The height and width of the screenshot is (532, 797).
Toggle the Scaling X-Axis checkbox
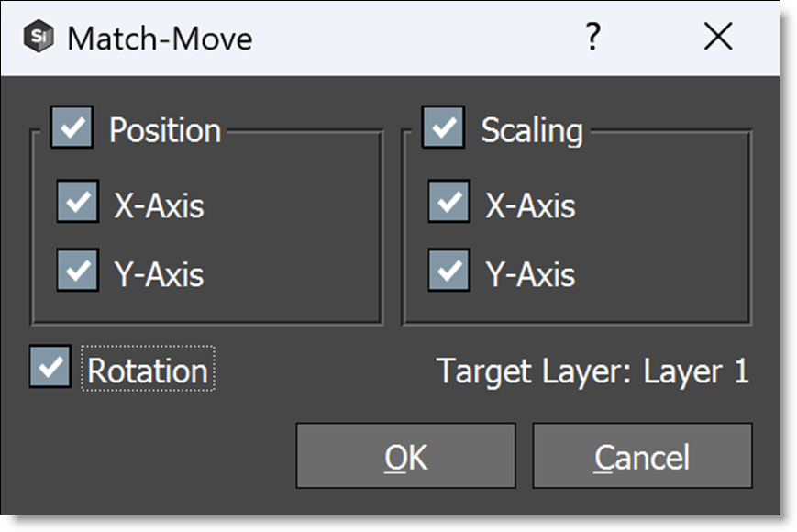pyautogui.click(x=449, y=202)
